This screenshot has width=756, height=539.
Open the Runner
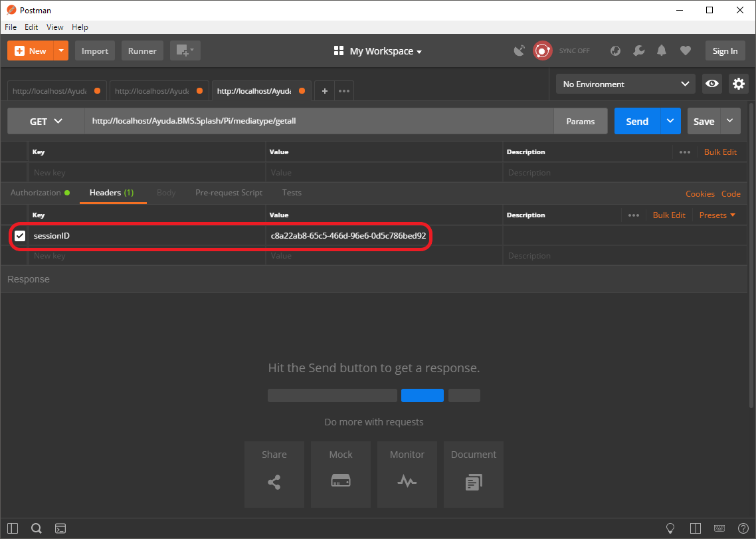[x=142, y=51]
